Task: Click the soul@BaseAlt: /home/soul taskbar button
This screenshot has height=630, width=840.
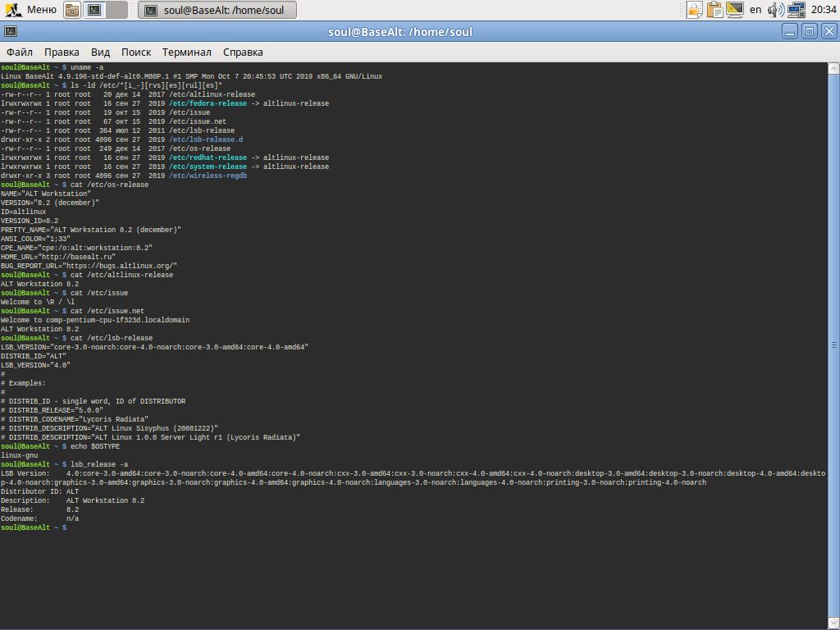Action: (217, 10)
